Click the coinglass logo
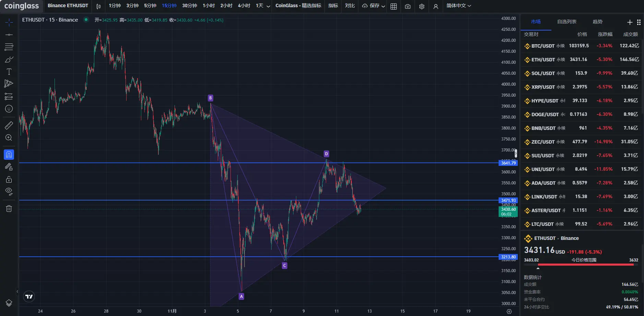 (x=21, y=6)
